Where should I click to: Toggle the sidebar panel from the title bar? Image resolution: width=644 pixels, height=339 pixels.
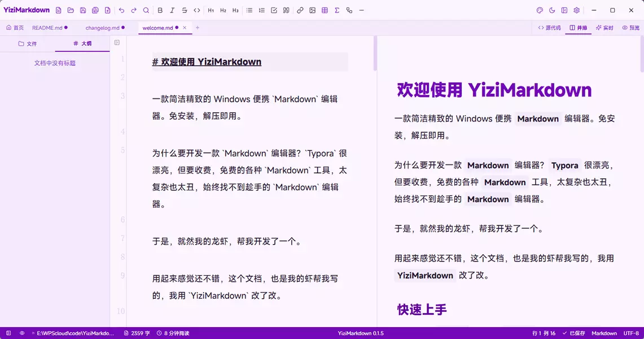pyautogui.click(x=564, y=10)
